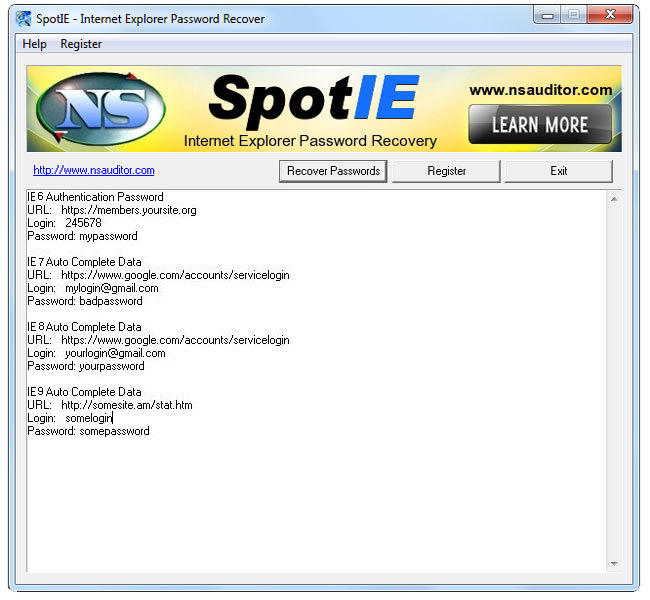Click scrollbar up arrow in results pane
This screenshot has width=650, height=600.
pyautogui.click(x=614, y=199)
